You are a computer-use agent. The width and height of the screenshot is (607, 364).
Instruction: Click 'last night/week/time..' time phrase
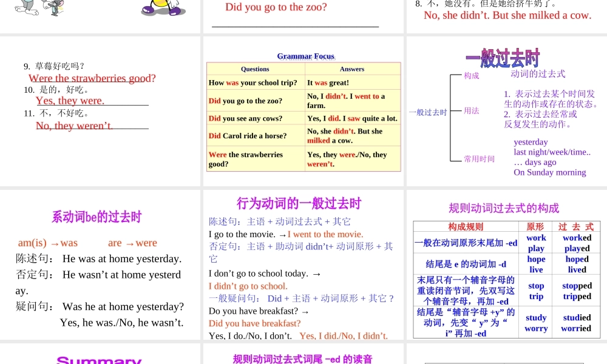(552, 152)
